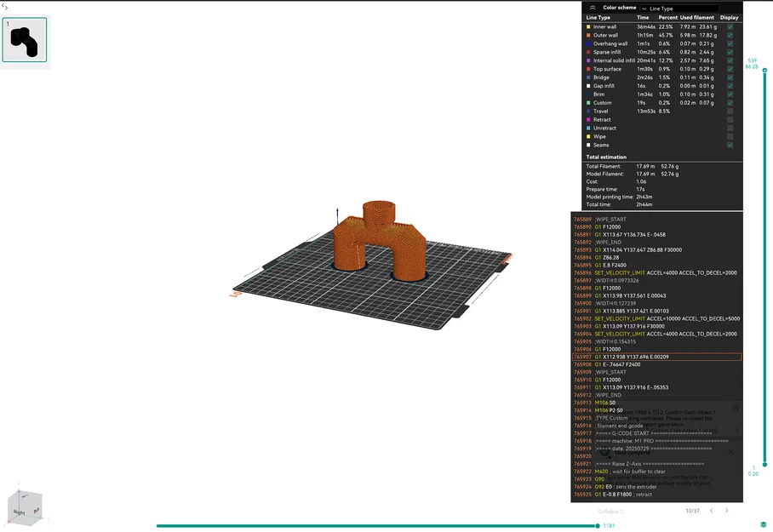Click the Custom green color swatch
This screenshot has height=532, width=773.
coord(588,102)
